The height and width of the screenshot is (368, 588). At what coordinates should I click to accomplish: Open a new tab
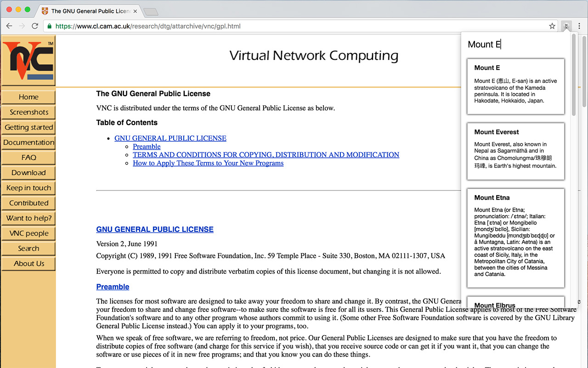pyautogui.click(x=151, y=11)
